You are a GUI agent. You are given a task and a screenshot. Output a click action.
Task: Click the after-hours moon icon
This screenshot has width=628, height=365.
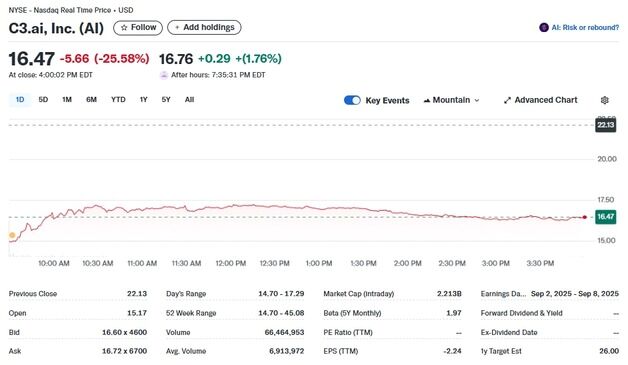click(163, 75)
